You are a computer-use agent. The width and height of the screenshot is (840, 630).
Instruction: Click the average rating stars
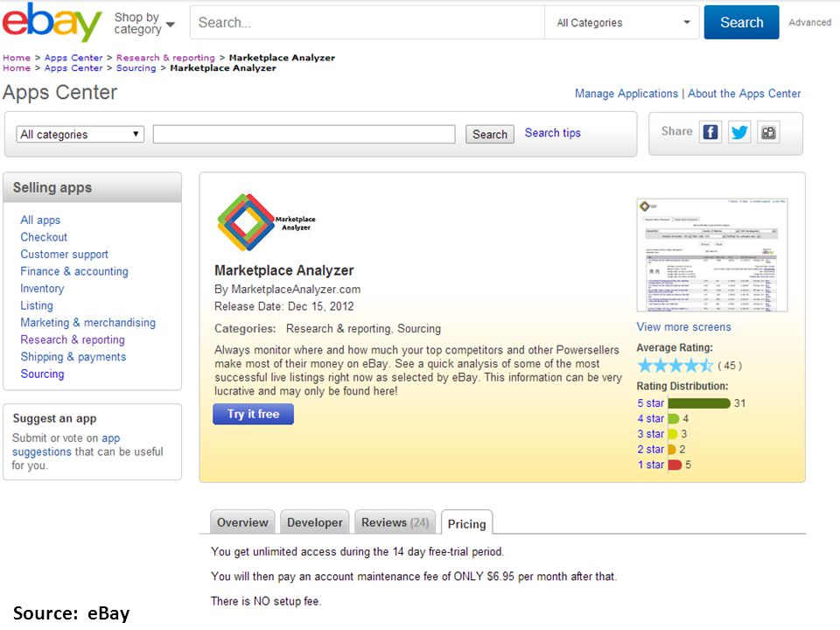click(675, 366)
